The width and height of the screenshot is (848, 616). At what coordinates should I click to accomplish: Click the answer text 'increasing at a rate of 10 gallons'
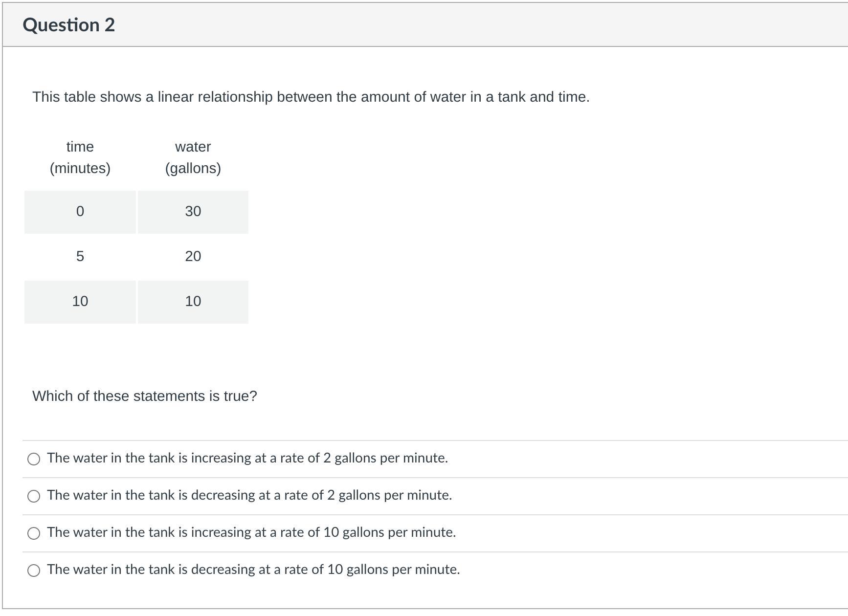click(x=251, y=532)
